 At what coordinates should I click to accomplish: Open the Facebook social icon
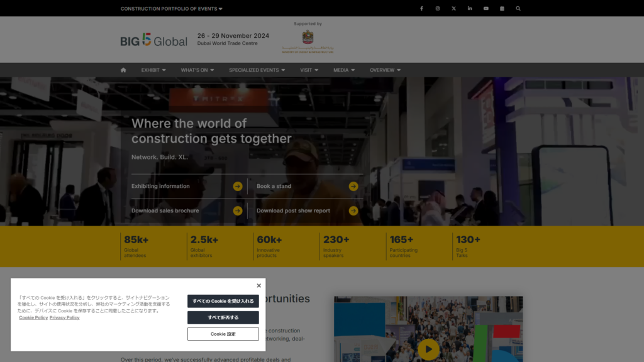[421, 8]
